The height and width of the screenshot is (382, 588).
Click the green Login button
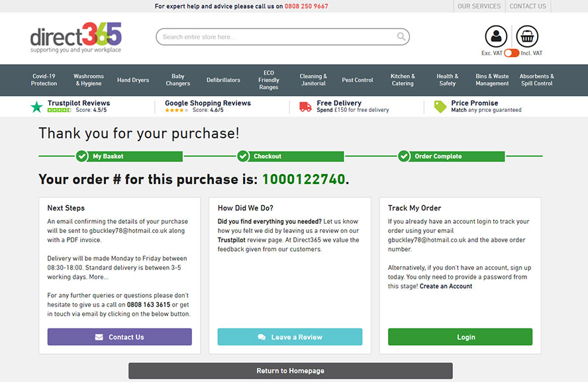click(x=465, y=337)
